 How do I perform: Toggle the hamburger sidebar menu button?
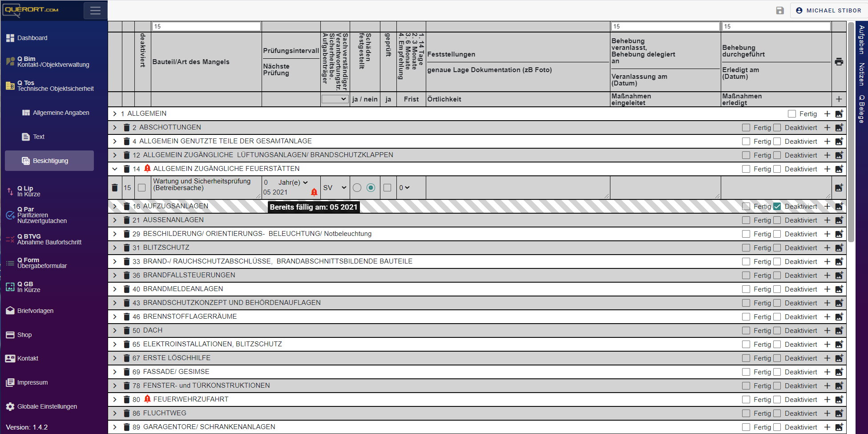tap(95, 10)
